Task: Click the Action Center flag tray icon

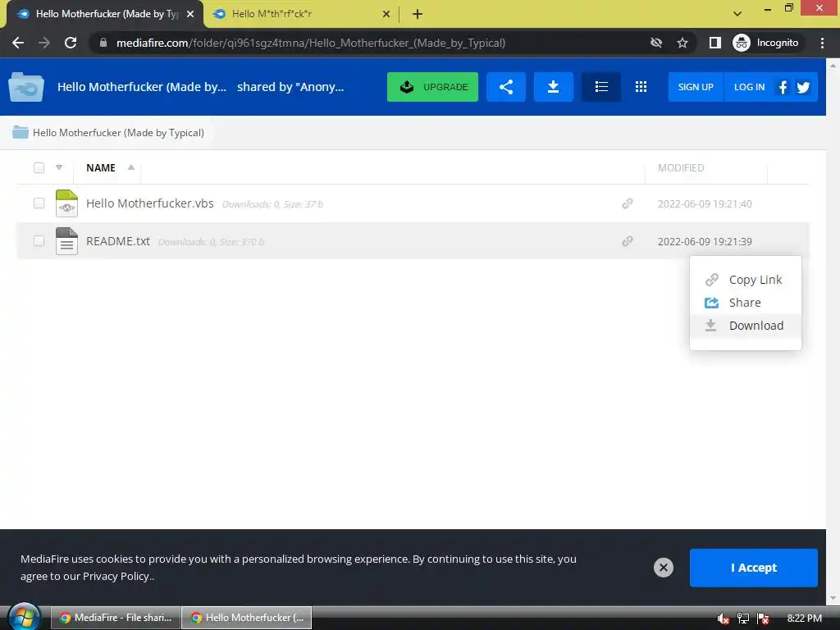Action: (763, 619)
